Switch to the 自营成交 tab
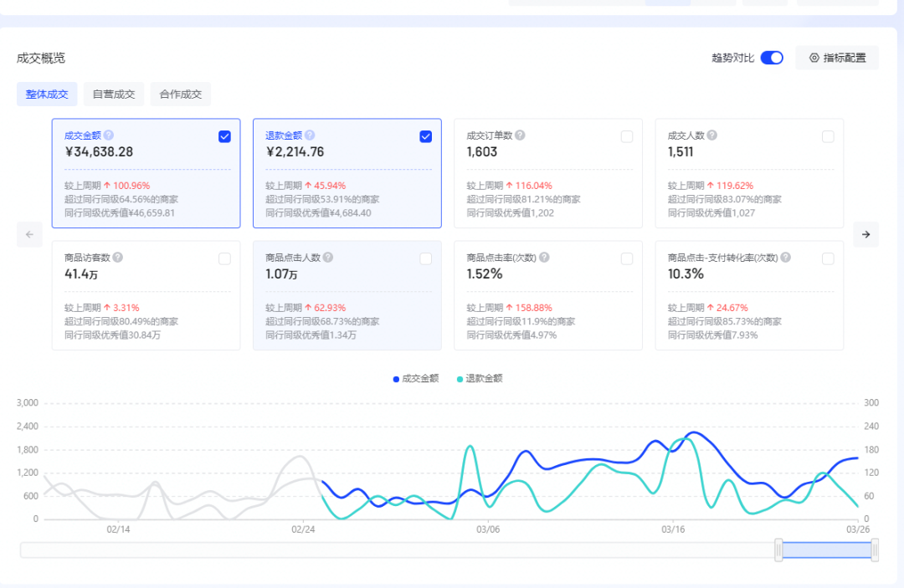 click(x=114, y=95)
